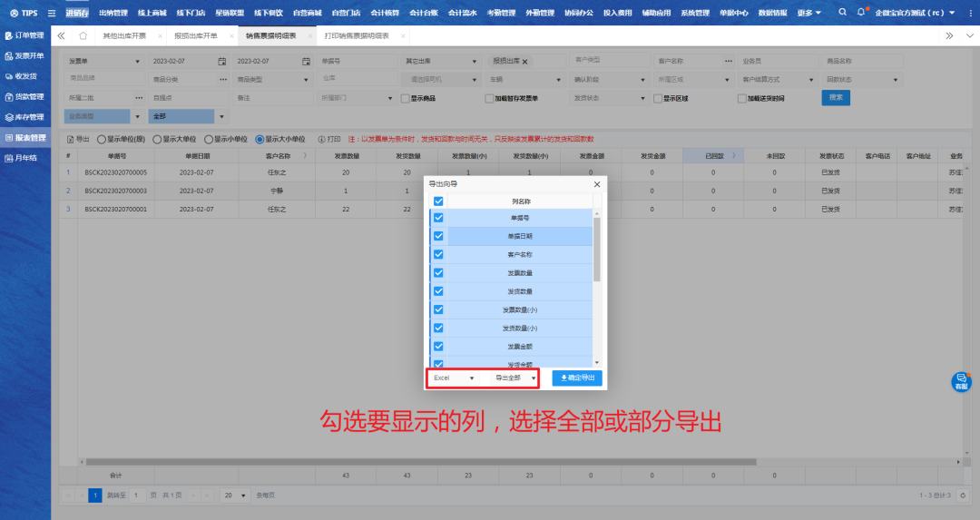Click the home icon in tab bar

pyautogui.click(x=83, y=35)
